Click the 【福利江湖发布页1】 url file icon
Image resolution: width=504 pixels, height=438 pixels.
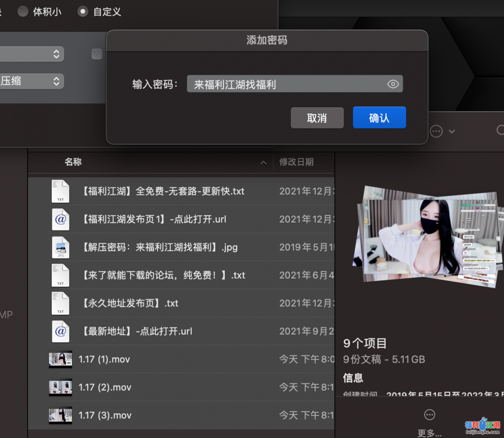tap(60, 219)
